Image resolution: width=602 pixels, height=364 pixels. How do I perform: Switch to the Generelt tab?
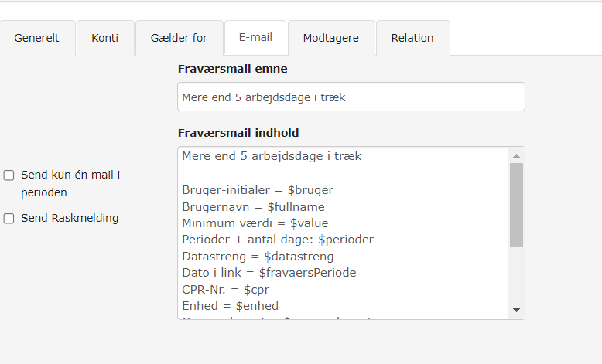point(37,38)
